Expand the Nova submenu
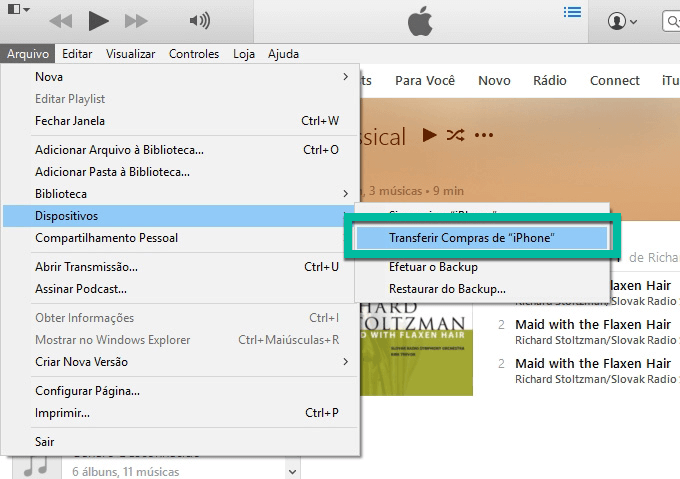680x479 pixels. pos(181,77)
